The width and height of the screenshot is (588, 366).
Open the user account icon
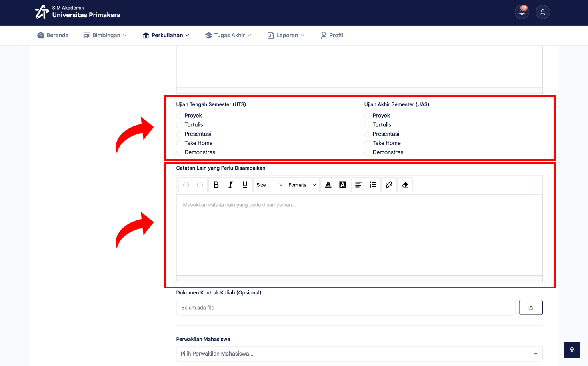[543, 12]
